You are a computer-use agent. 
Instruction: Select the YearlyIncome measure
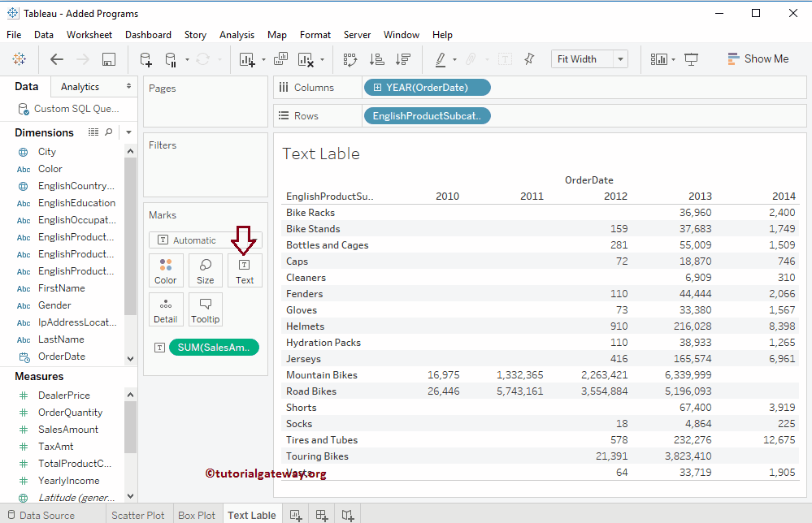click(x=69, y=481)
